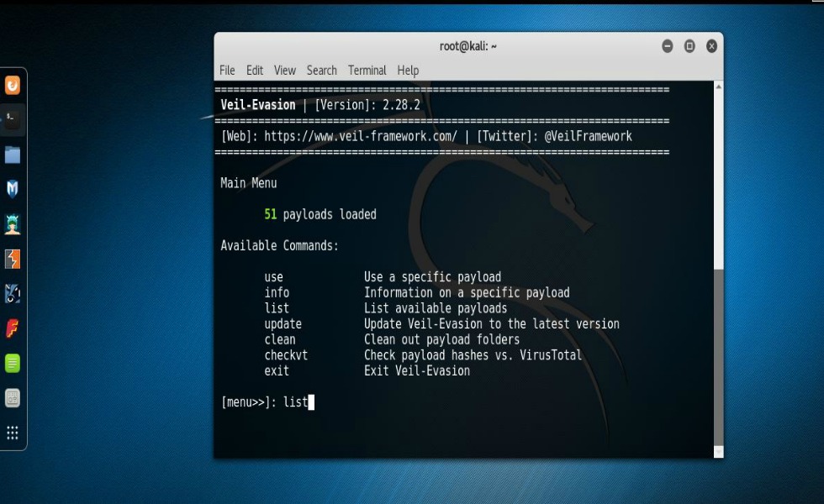Open the File menu in Terminal
Viewport: 824px width, 504px height.
pos(227,71)
